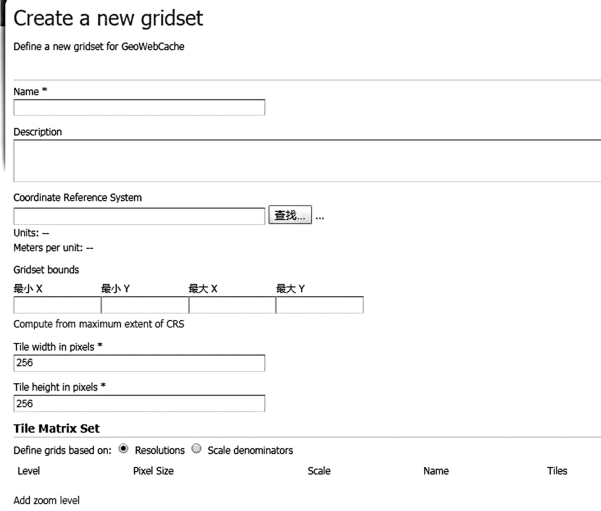Select the Resolutions radio button
601x511 pixels.
[124, 449]
